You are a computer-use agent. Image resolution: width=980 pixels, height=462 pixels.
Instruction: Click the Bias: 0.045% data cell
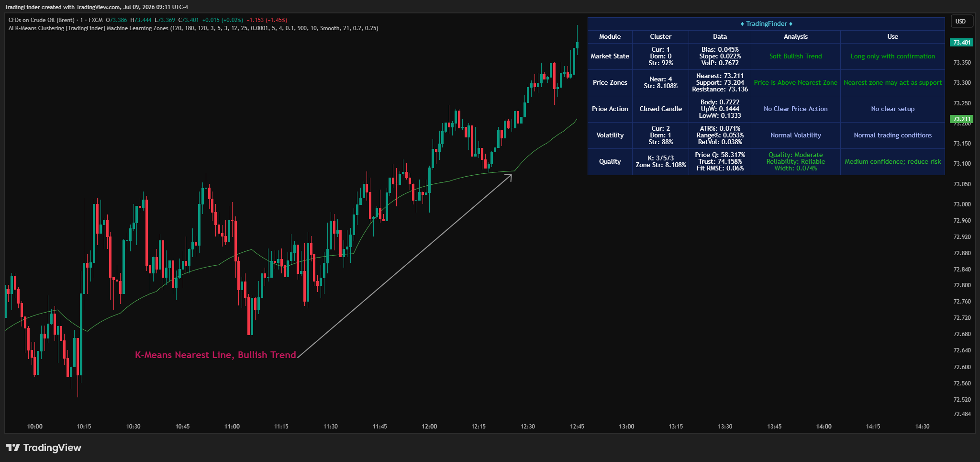click(720, 56)
